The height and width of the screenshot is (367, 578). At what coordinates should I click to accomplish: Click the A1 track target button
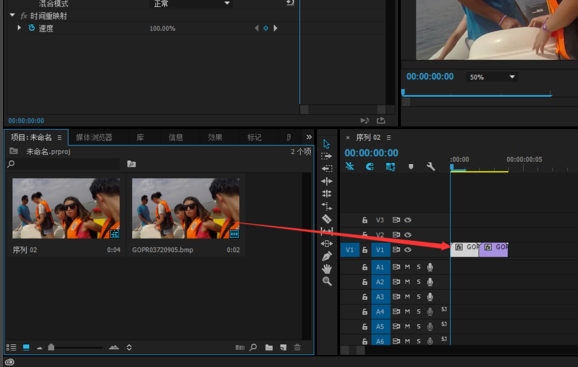(x=380, y=267)
